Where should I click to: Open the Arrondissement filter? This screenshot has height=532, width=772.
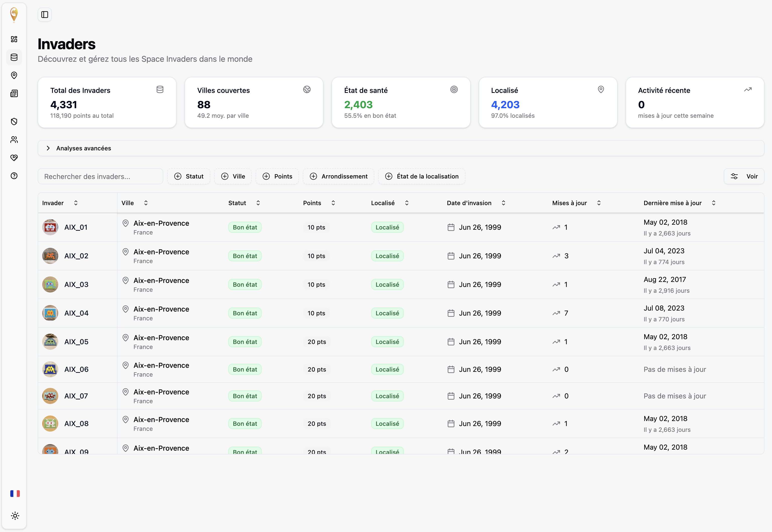click(x=339, y=176)
